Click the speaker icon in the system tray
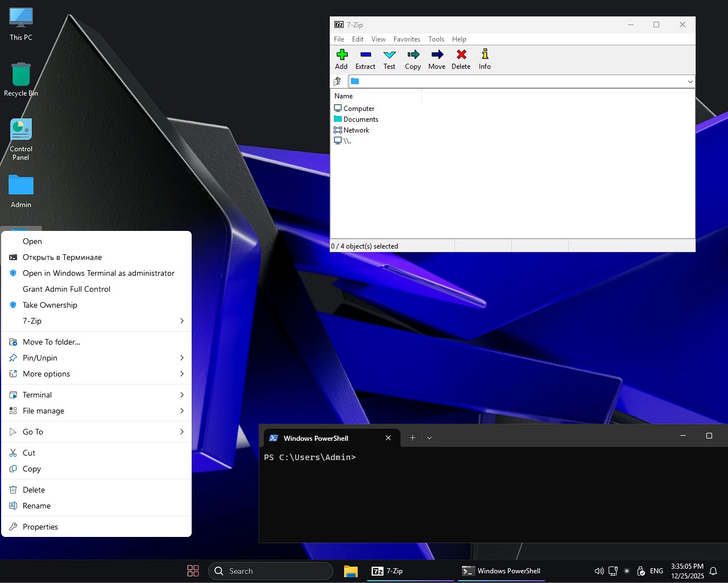This screenshot has height=583, width=728. pos(599,570)
